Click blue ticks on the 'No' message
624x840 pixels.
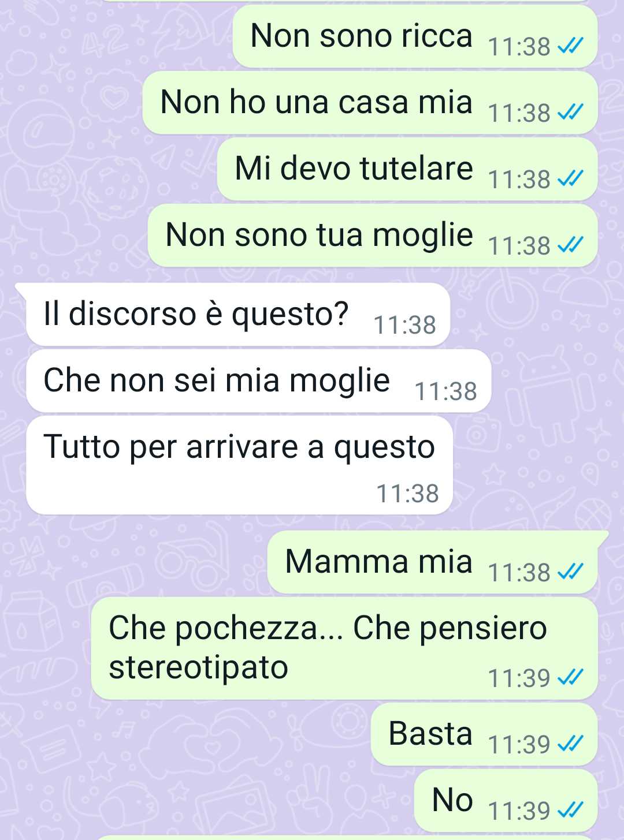[x=570, y=810]
